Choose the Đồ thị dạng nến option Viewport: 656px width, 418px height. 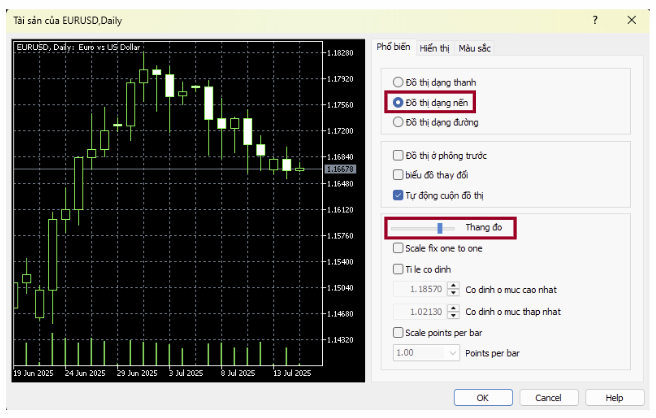coord(399,102)
